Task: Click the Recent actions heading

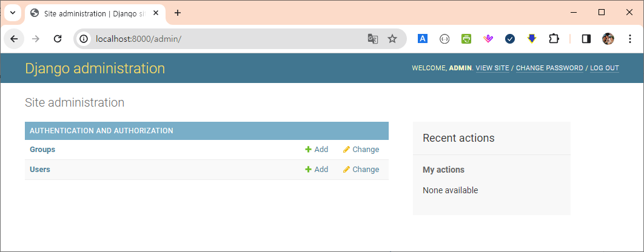Action: pyautogui.click(x=458, y=138)
